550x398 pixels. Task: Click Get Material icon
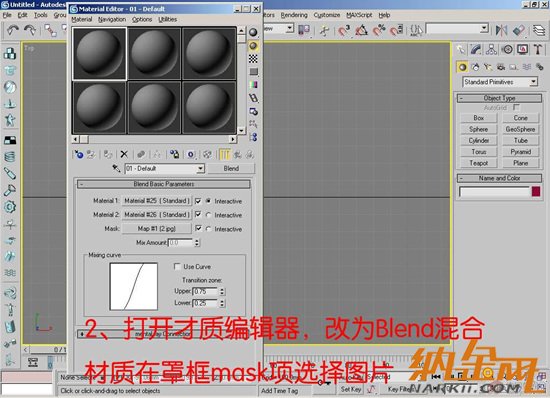(x=79, y=154)
